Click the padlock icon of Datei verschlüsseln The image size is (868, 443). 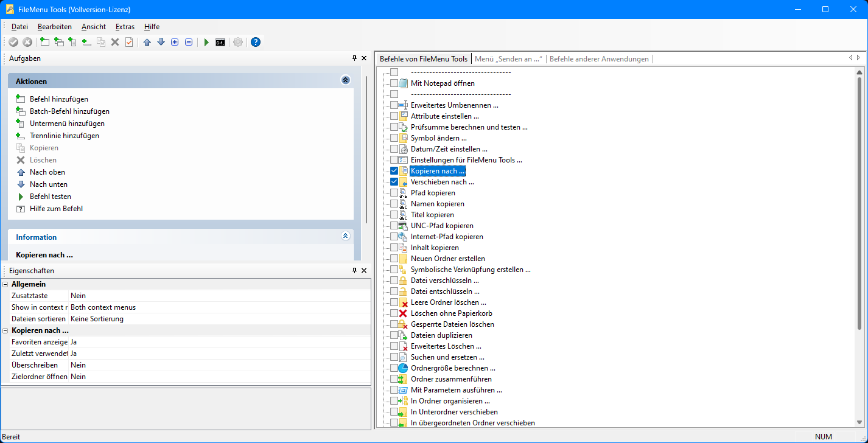click(403, 281)
